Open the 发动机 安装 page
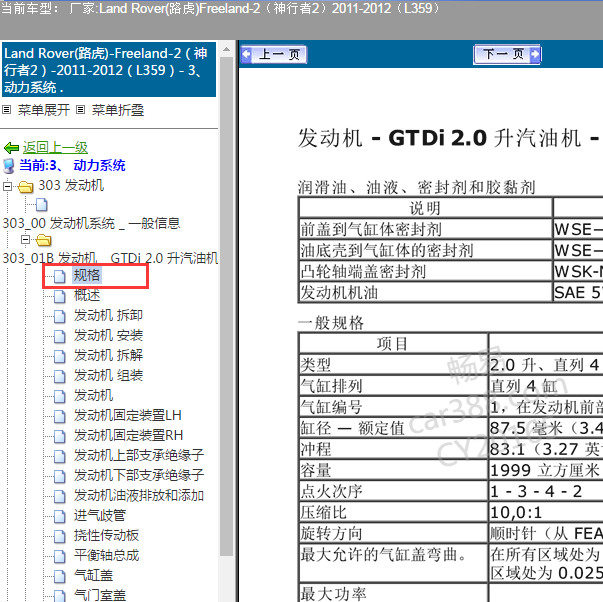 click(x=108, y=335)
